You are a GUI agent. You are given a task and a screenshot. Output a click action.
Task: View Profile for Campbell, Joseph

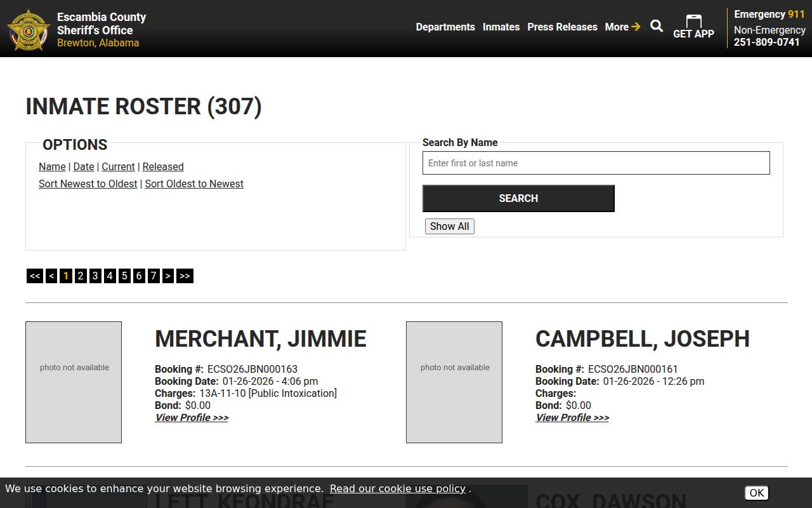click(572, 417)
